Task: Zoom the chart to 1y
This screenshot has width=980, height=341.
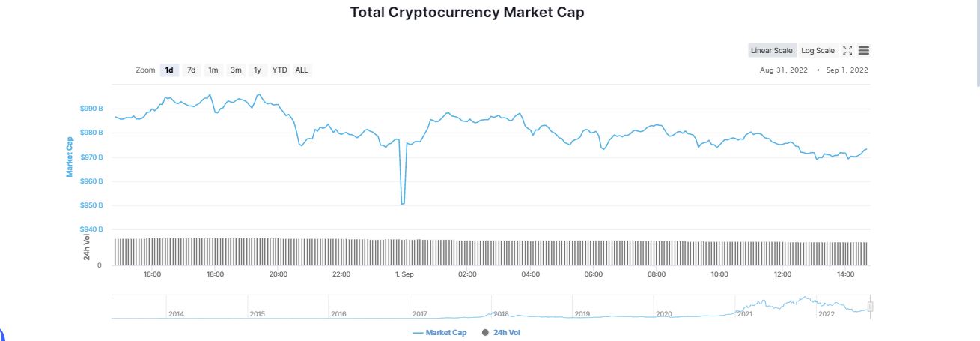Action: 258,70
